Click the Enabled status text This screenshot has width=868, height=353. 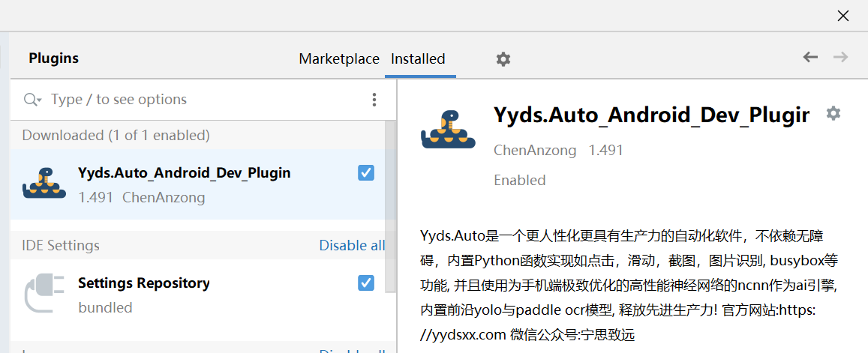[x=520, y=180]
